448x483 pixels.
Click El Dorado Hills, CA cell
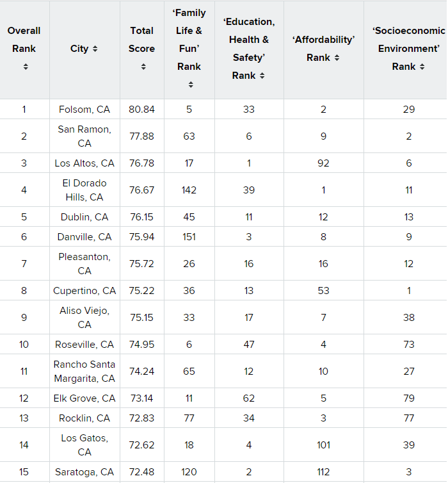pyautogui.click(x=84, y=190)
